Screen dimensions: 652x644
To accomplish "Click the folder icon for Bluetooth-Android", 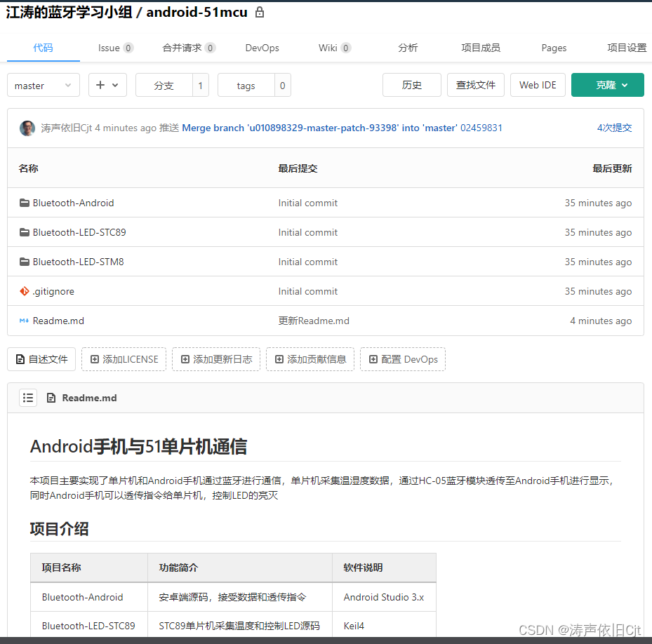I will 25,203.
